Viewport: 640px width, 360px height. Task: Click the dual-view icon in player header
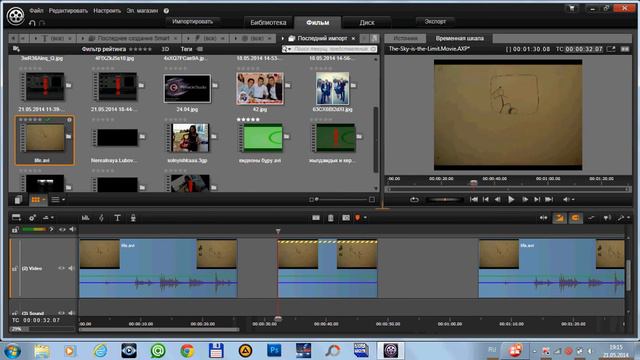click(625, 49)
